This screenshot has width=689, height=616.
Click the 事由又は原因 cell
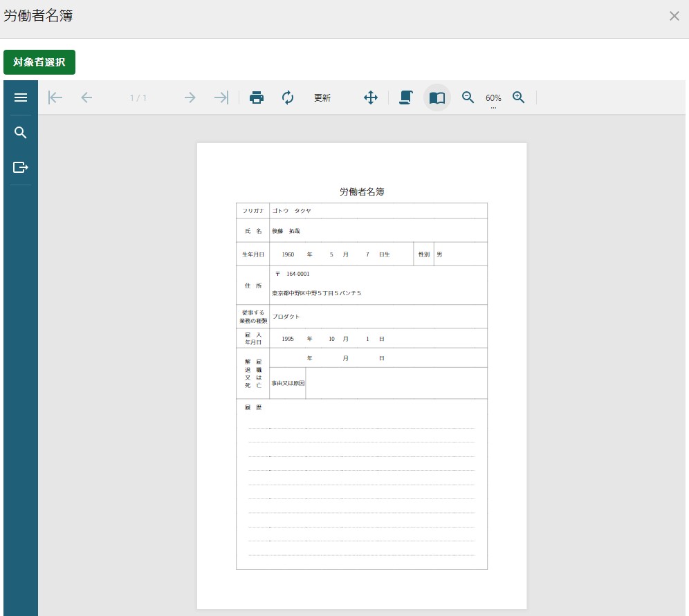tap(288, 383)
